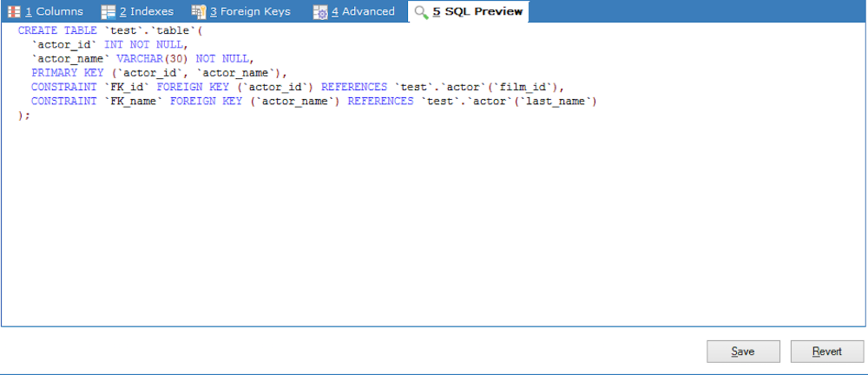The height and width of the screenshot is (375, 868).
Task: Click `film_id` reference in FK_id line
Action: tap(525, 88)
